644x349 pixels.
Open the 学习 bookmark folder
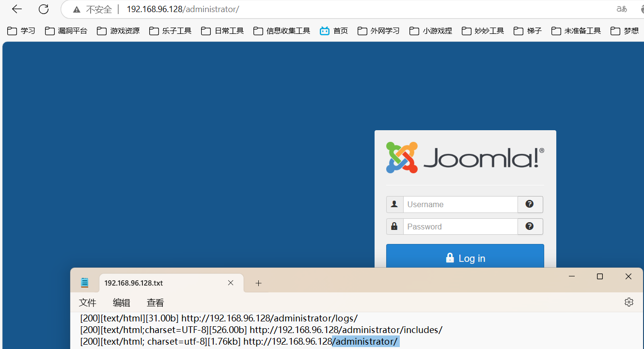pos(21,31)
